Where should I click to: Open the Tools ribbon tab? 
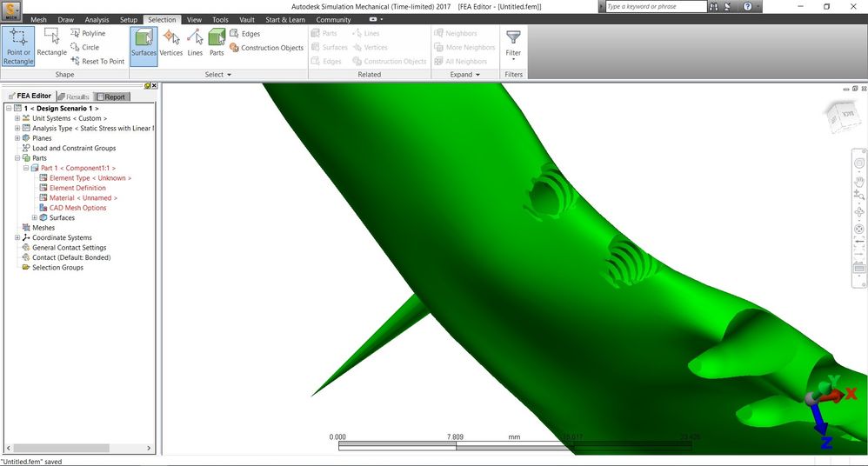point(220,19)
